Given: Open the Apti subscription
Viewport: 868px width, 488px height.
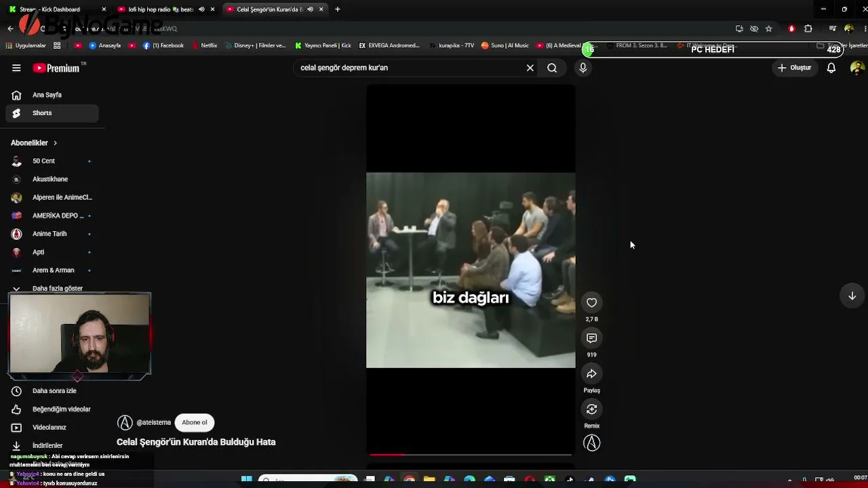Looking at the screenshot, I should (52, 252).
